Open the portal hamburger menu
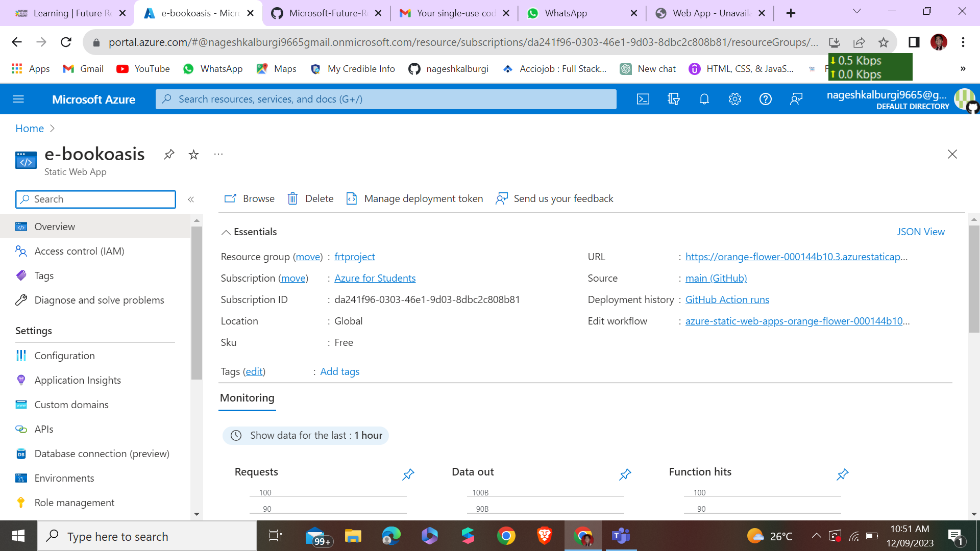Screen dimensions: 980x551 point(19,99)
